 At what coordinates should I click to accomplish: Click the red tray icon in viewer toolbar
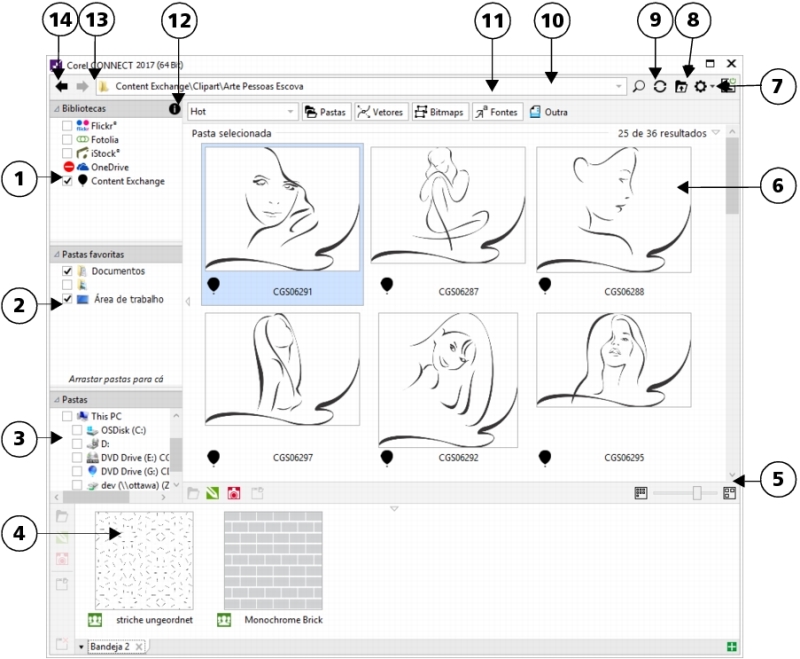pos(234,493)
